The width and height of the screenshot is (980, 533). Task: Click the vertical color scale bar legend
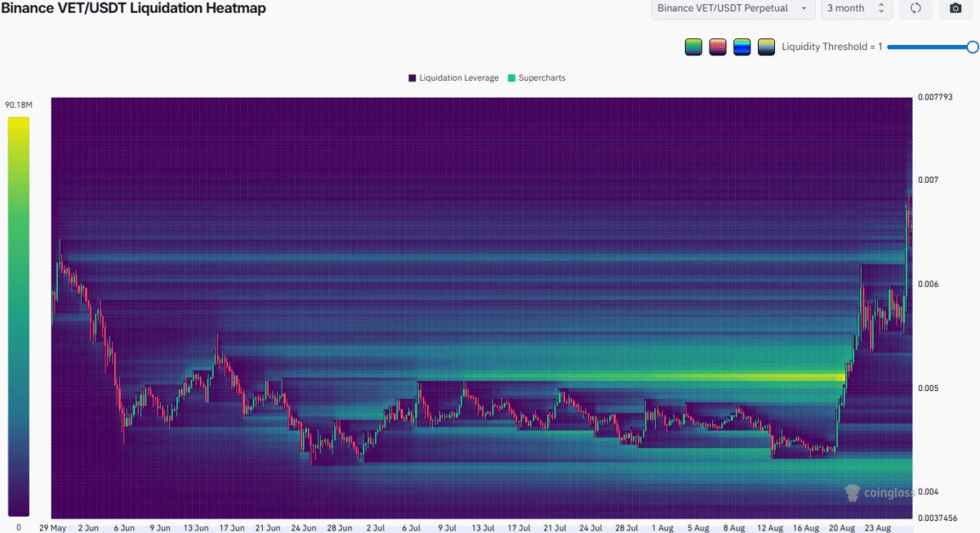(19, 316)
